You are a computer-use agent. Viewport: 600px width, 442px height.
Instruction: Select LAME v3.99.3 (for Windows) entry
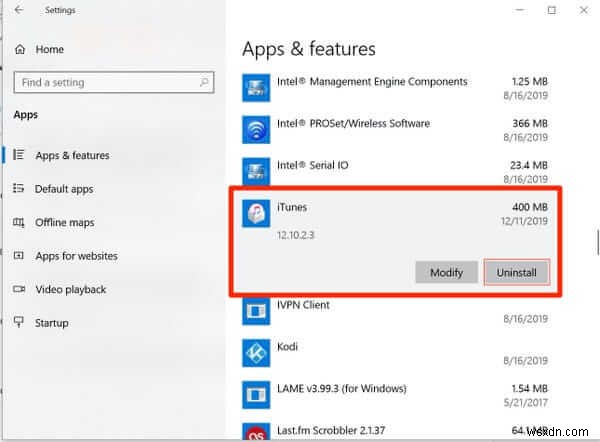[x=342, y=388]
